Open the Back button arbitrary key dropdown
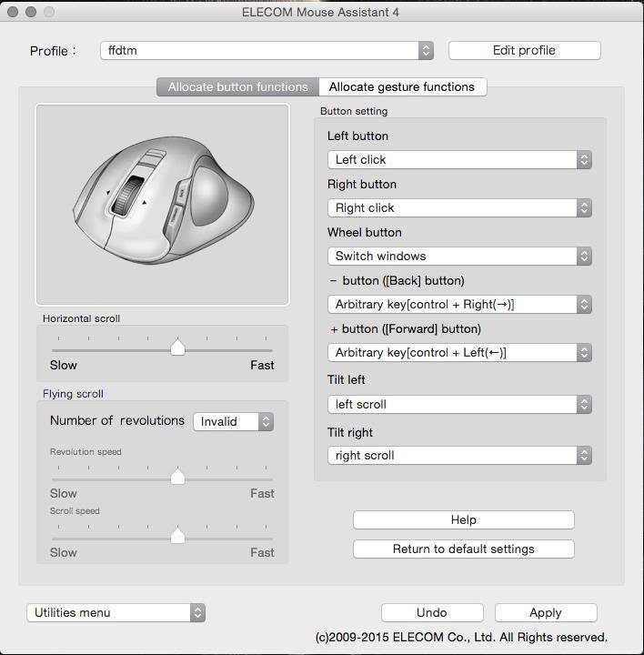Viewport: 644px width, 655px height. pos(460,304)
